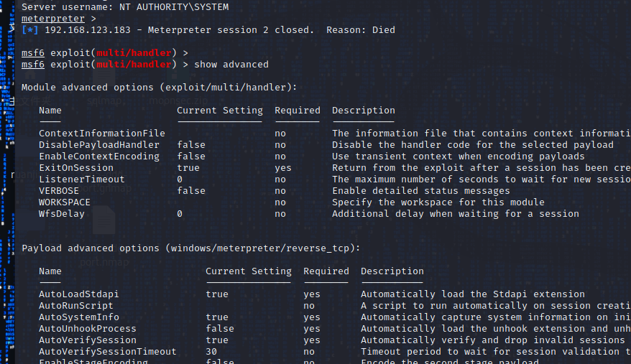
Task: Select the VERBOSE option name
Action: 59,191
